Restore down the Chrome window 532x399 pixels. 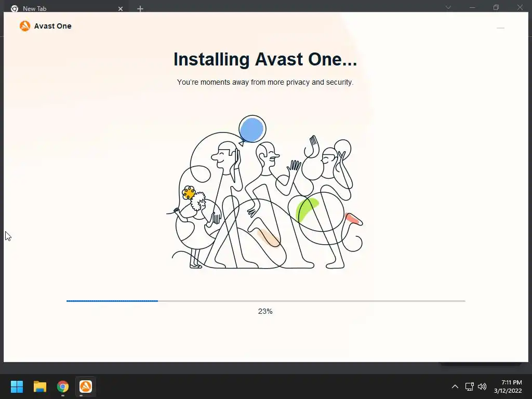496,7
